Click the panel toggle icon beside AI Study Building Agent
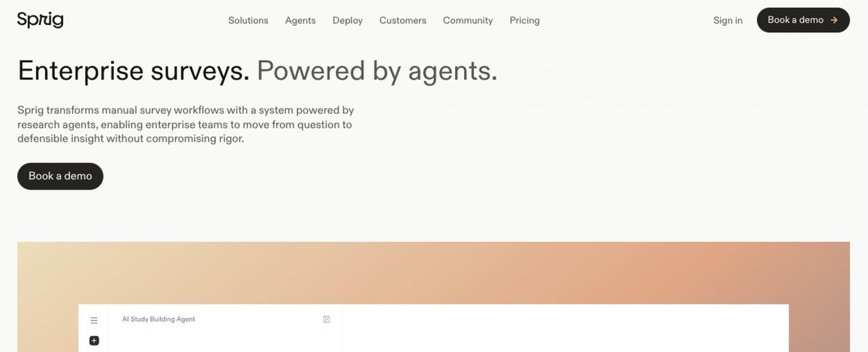The image size is (868, 352). pyautogui.click(x=326, y=319)
